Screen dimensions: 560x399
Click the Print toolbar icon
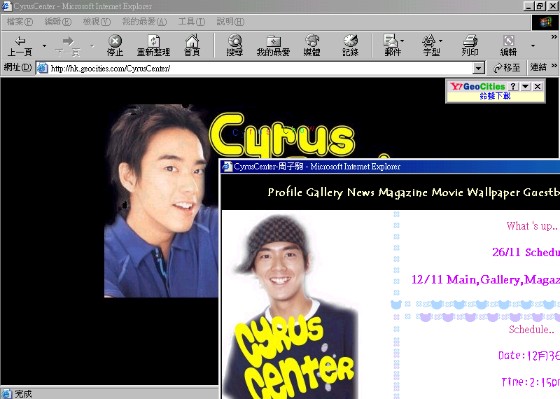470,46
